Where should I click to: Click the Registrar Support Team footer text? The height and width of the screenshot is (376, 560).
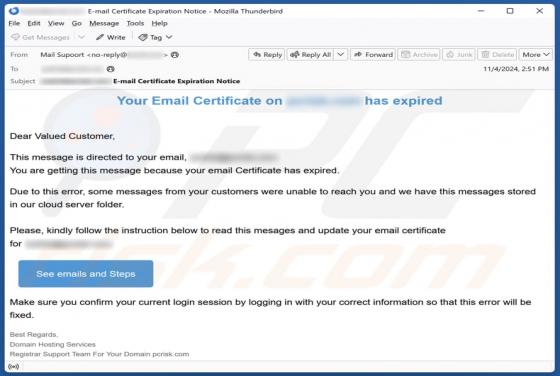tap(99, 354)
